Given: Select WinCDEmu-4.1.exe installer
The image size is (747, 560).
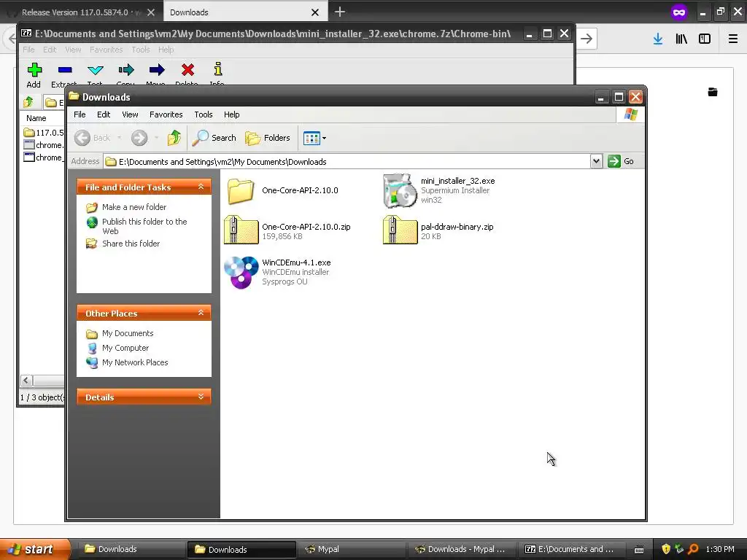Looking at the screenshot, I should 278,272.
